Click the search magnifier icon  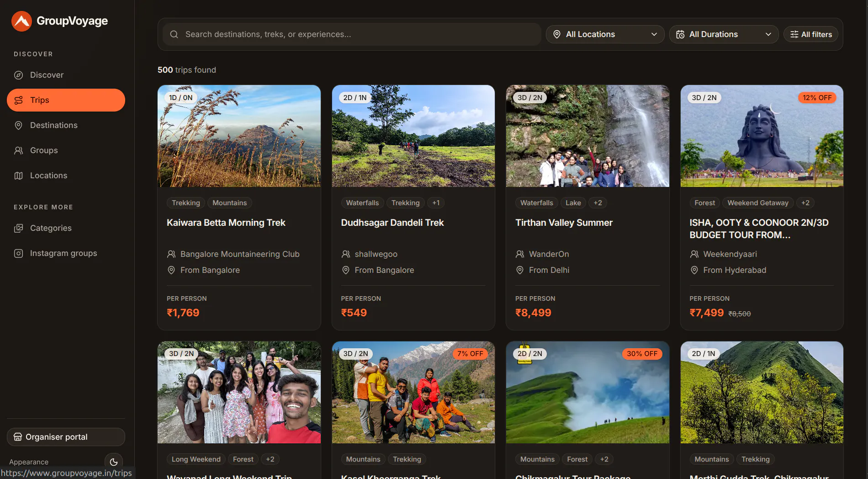click(174, 34)
